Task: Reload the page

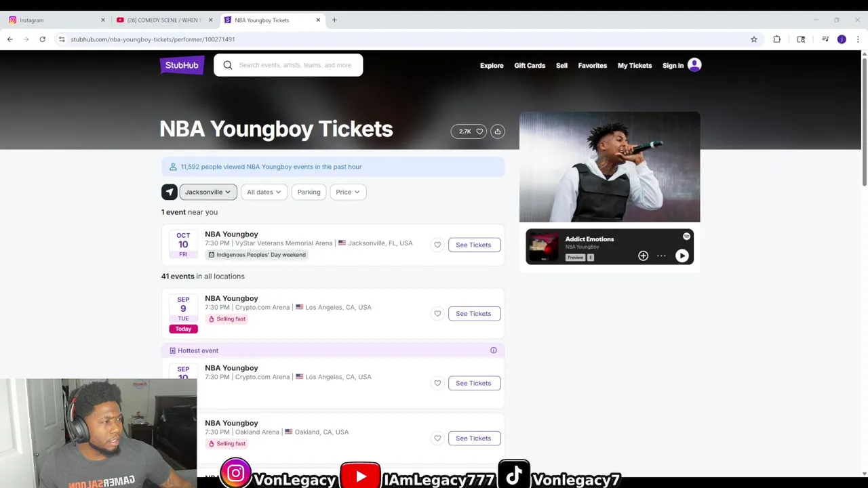Action: (x=42, y=39)
